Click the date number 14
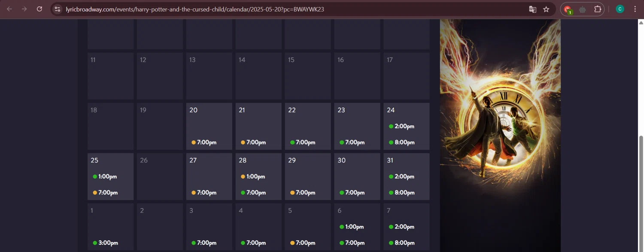 (242, 60)
